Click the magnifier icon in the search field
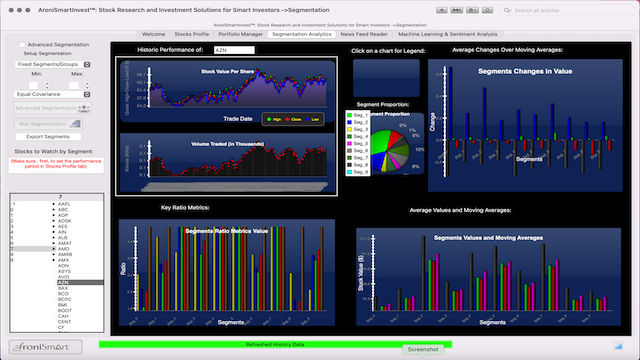 507,10
